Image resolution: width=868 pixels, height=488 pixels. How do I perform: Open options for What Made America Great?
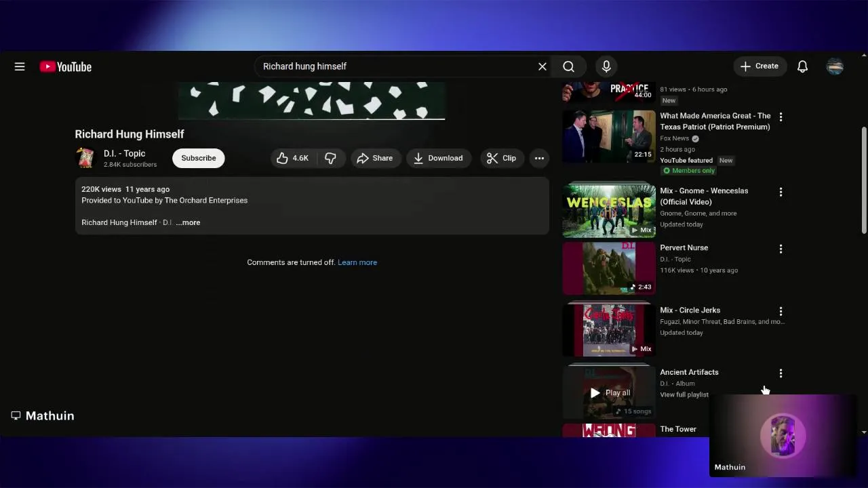tap(781, 117)
